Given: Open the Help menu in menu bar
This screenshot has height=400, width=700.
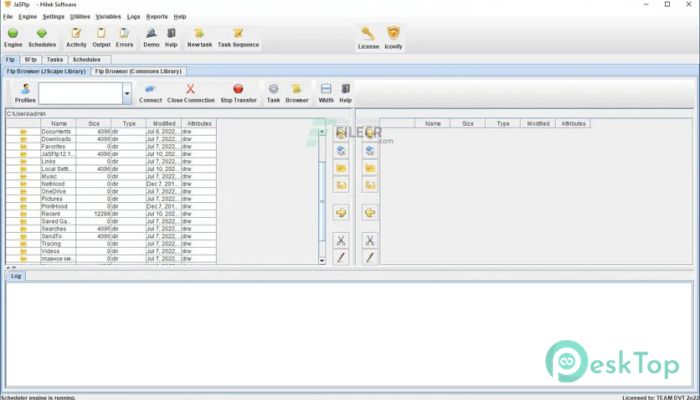Looking at the screenshot, I should [x=180, y=17].
